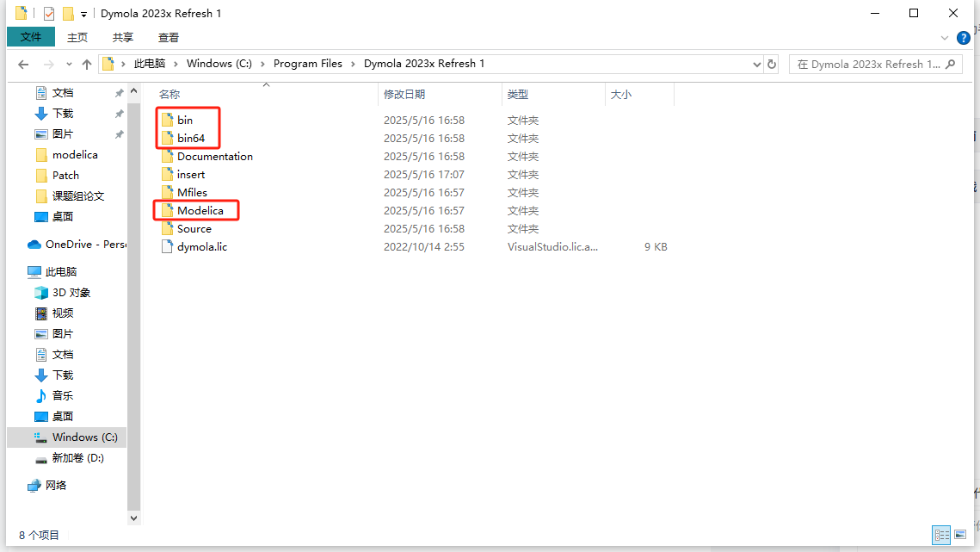980x552 pixels.
Task: Select 视频 in navigation pane
Action: coord(54,313)
